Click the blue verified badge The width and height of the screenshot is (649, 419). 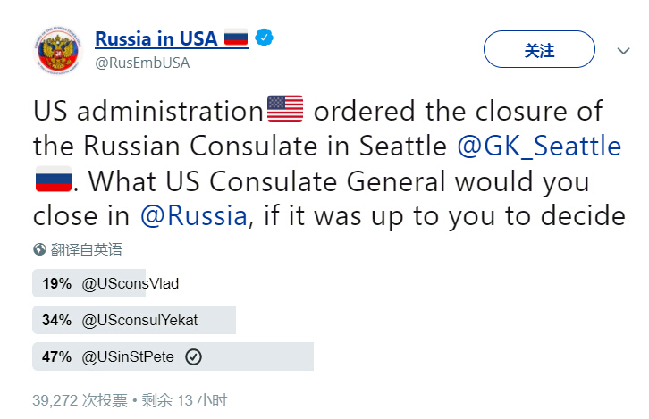[267, 38]
